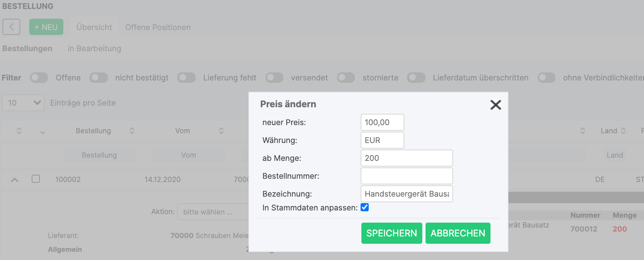Screen dimensions: 644x260
Task: Close the Preis ändern dialog
Action: coord(495,105)
